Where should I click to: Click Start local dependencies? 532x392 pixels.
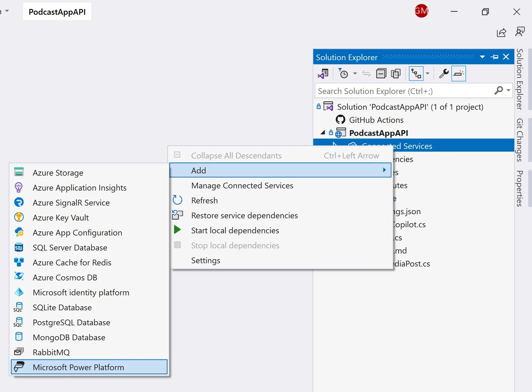click(281, 230)
